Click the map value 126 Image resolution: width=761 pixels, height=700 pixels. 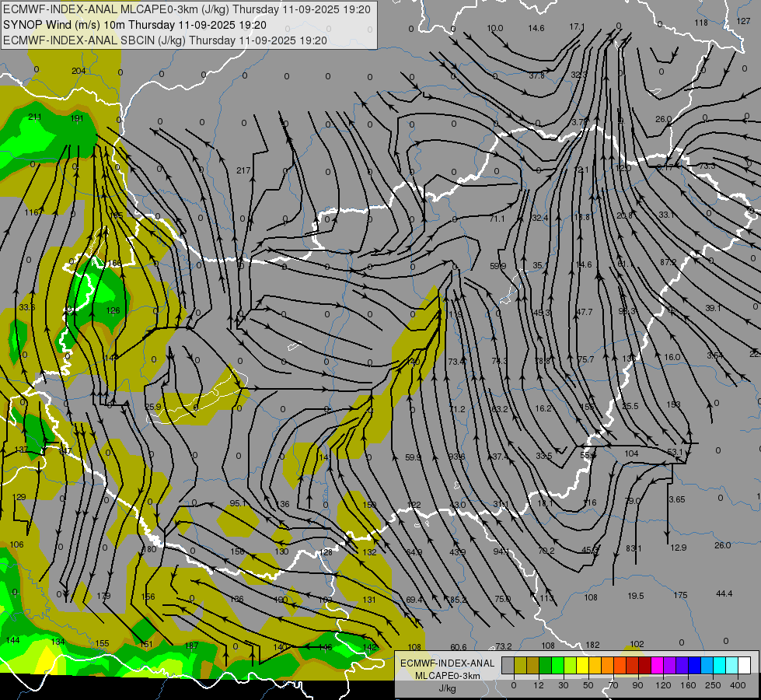[x=113, y=310]
